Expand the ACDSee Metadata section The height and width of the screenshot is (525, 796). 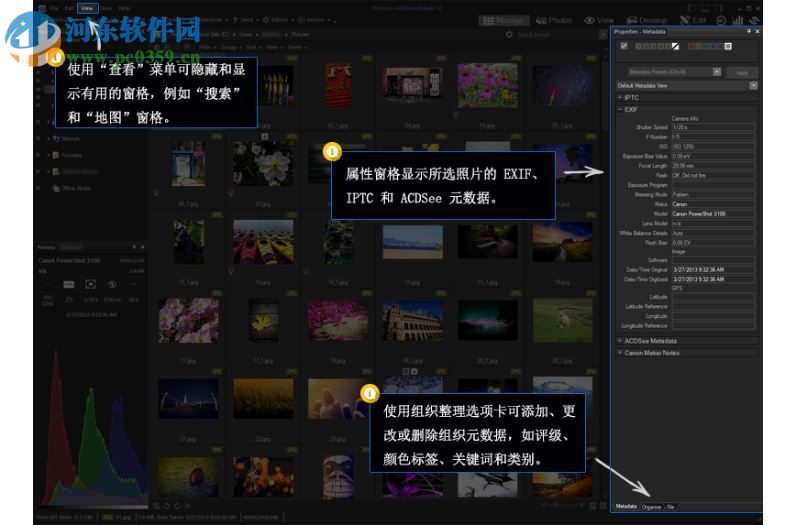point(619,341)
